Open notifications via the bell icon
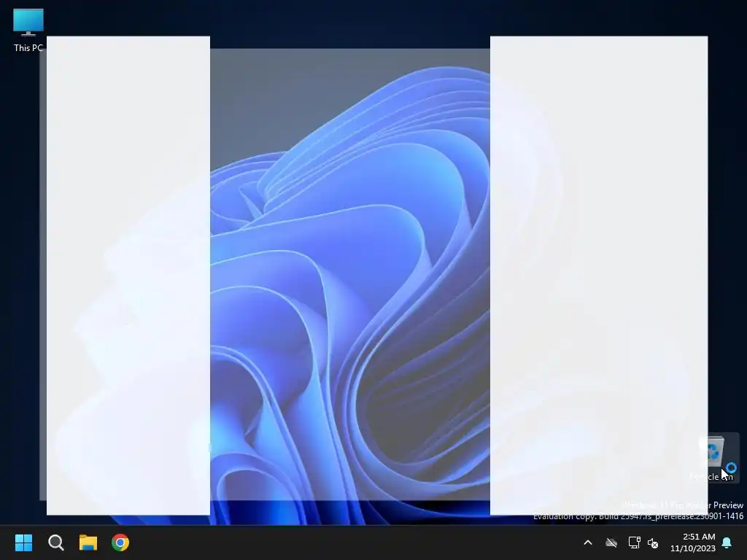This screenshot has width=747, height=560. [727, 542]
